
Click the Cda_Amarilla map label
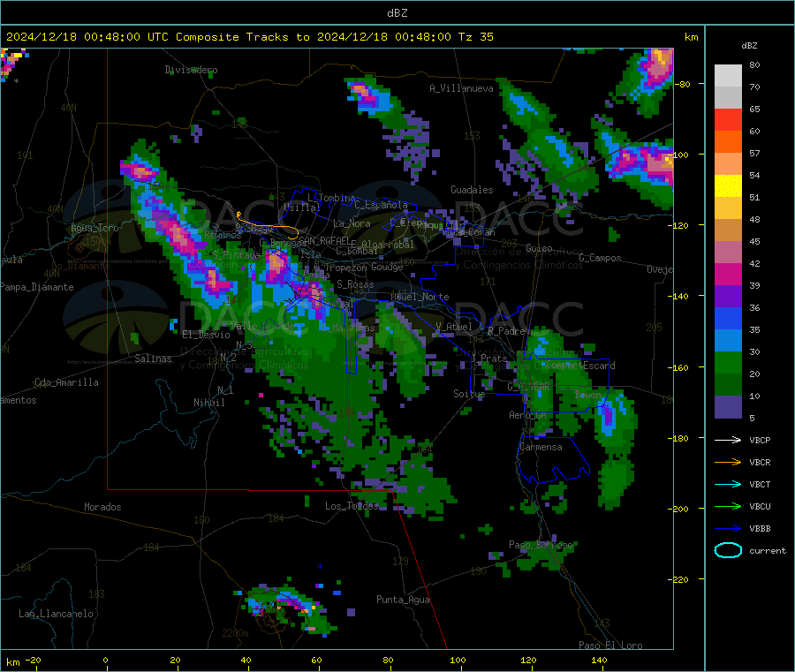(66, 382)
